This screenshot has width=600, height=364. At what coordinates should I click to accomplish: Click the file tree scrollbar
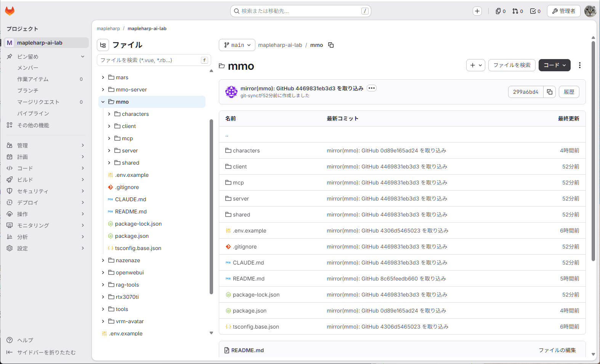211,207
